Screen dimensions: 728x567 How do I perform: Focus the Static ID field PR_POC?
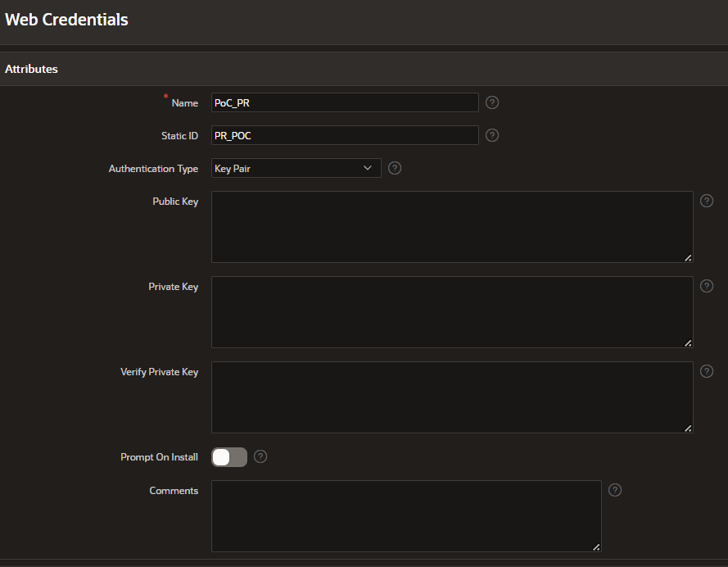coord(345,135)
